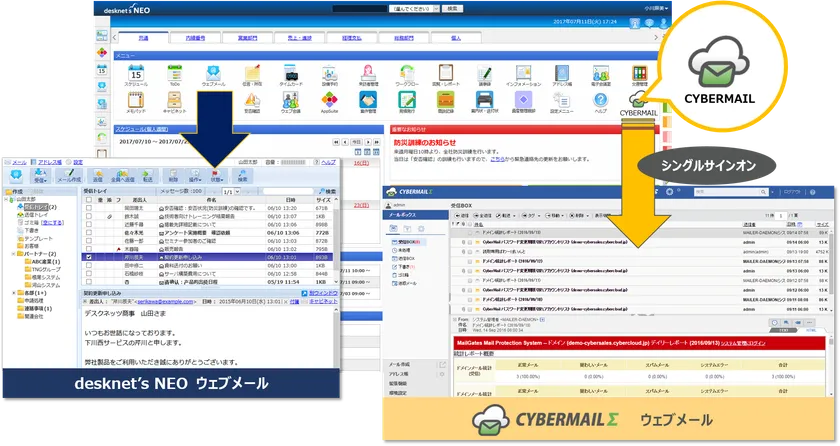Open the handshake icon in the portal menu
Viewport: 840px width, 446px height.
tap(368, 100)
